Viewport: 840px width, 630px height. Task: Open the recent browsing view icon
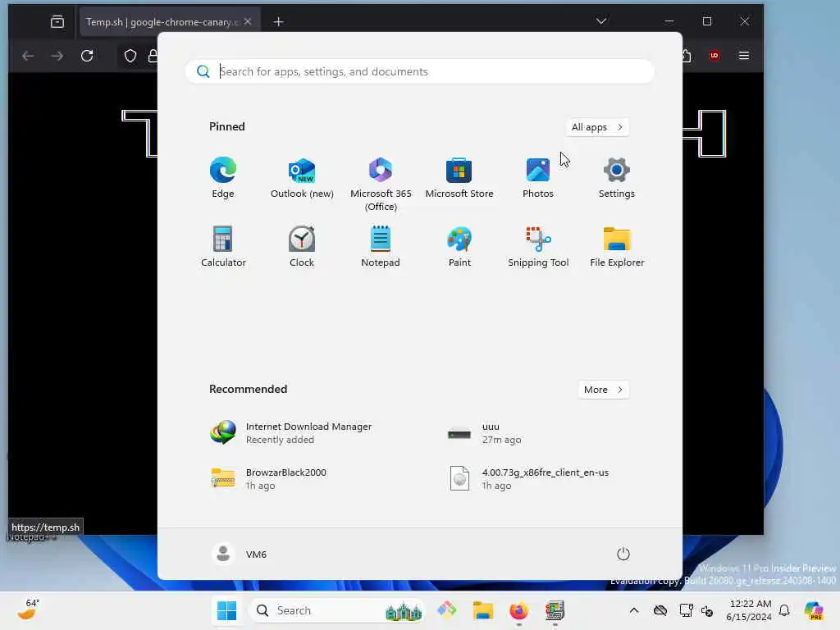(x=57, y=21)
